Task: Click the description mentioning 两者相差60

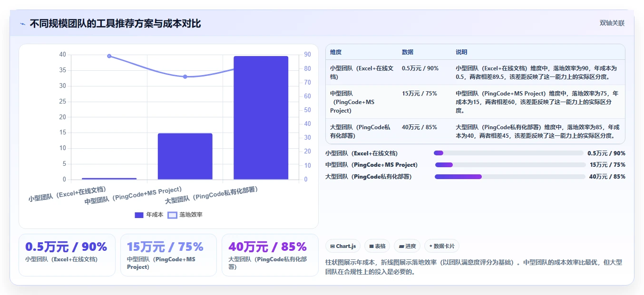Action: pyautogui.click(x=537, y=102)
